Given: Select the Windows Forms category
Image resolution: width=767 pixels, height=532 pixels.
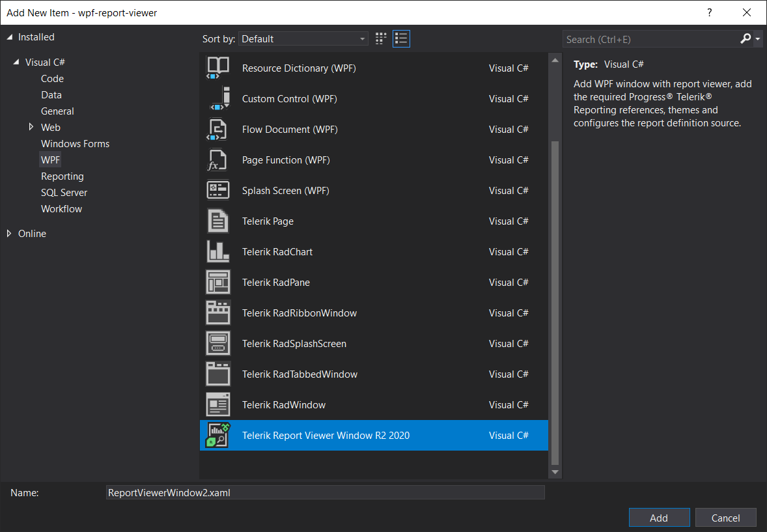Looking at the screenshot, I should pos(76,143).
